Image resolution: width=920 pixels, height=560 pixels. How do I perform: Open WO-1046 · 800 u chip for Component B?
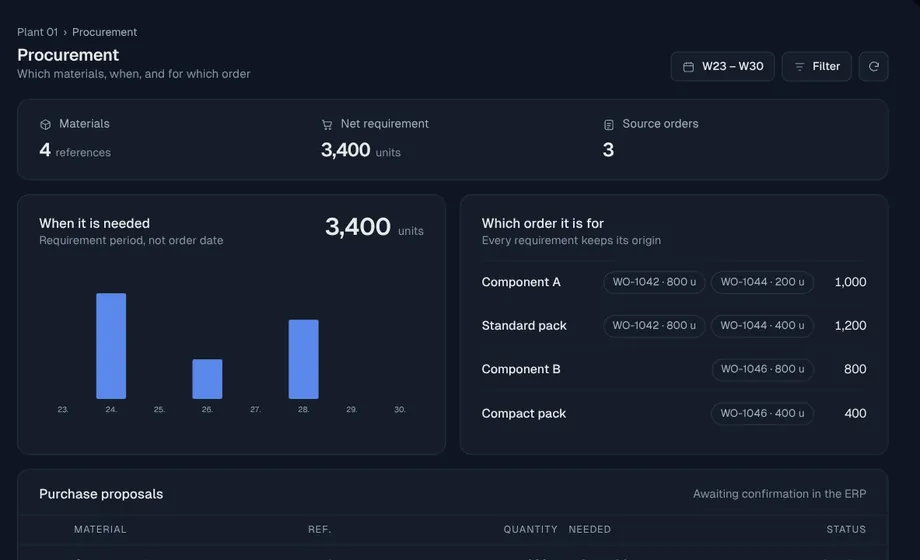pos(762,369)
